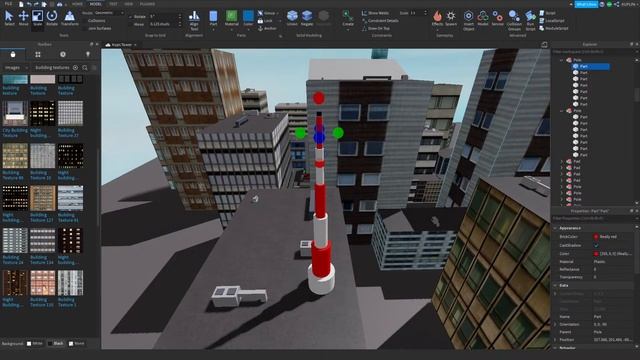Viewport: 640px width, 360px height.
Task: Insert a Spawn location
Action: (x=451, y=18)
